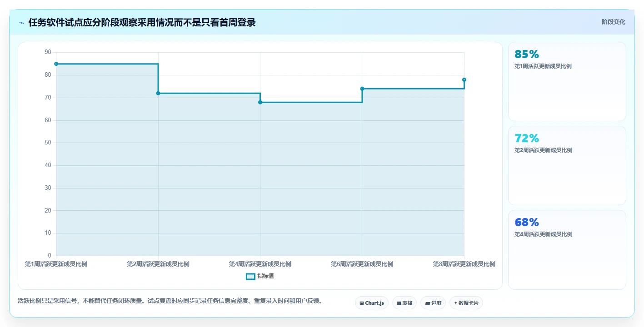
Task: Click the week 6 data point at 74
Action: point(362,89)
